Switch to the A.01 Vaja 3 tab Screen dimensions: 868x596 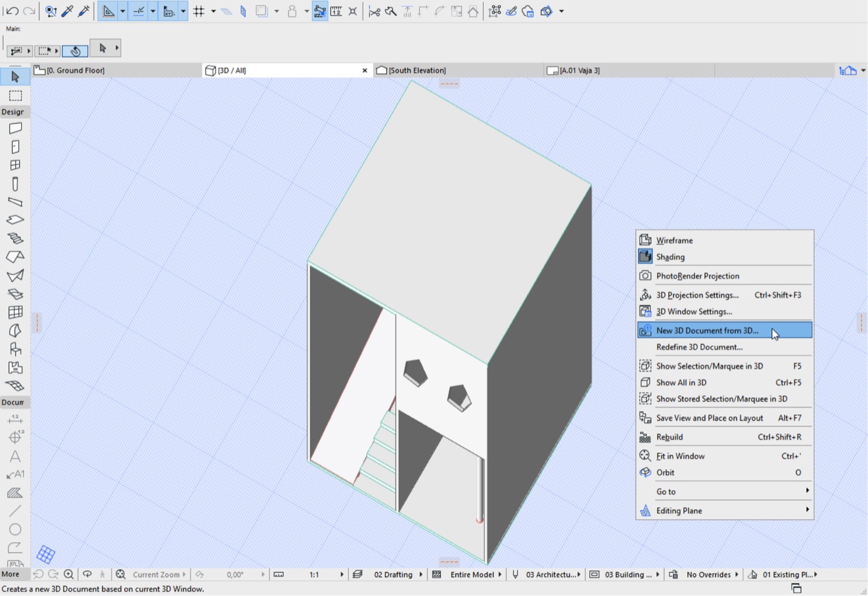[x=629, y=70]
